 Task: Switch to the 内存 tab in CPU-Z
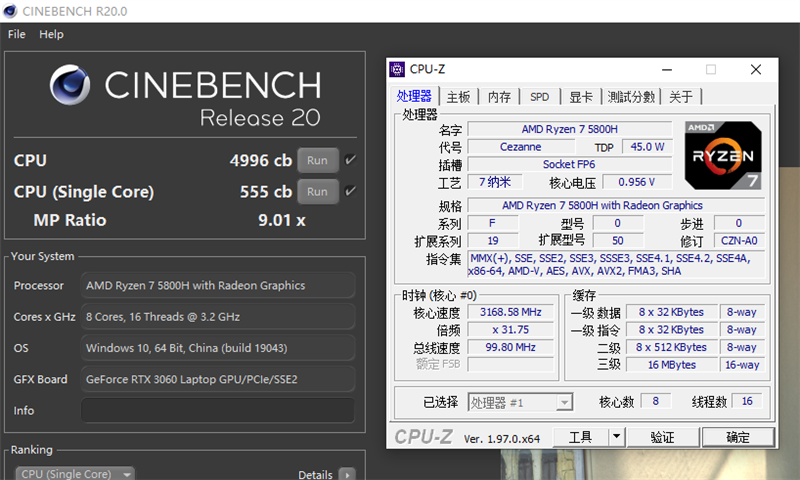(499, 97)
